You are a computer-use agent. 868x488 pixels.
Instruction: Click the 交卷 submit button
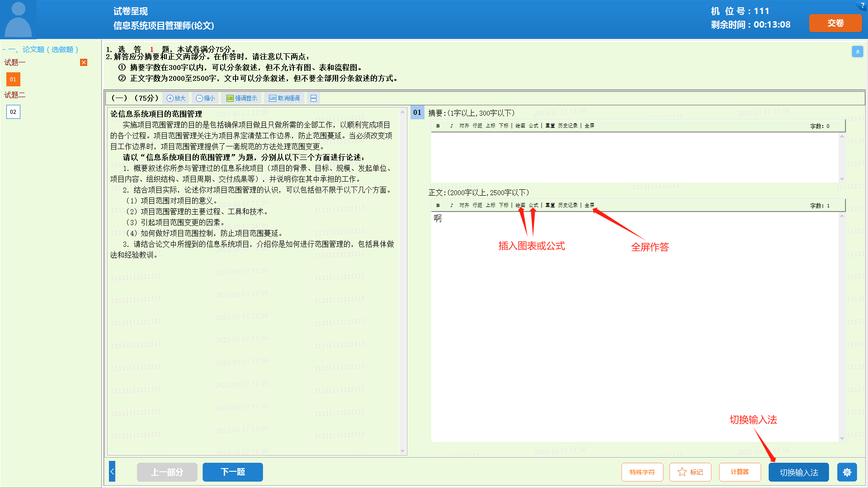tap(835, 23)
